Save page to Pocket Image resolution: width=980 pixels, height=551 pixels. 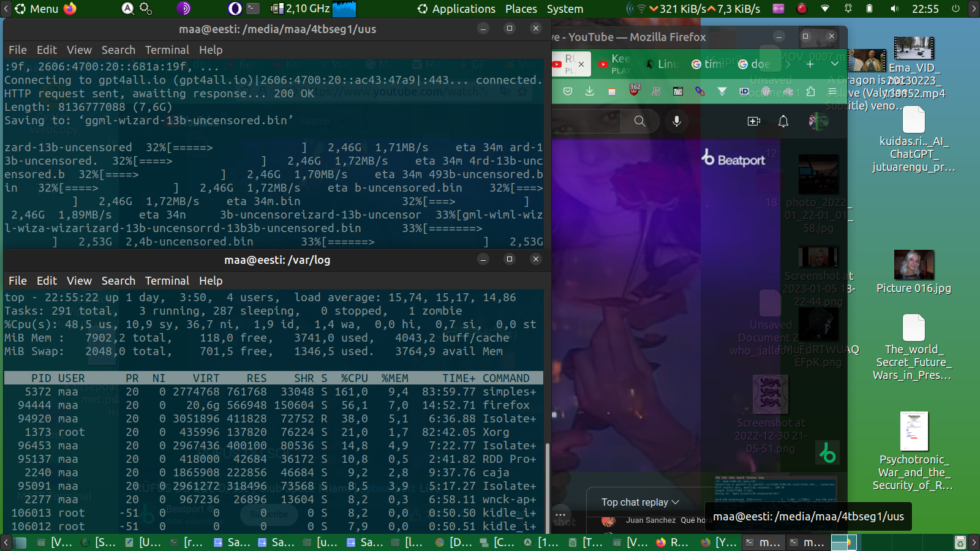(x=568, y=91)
